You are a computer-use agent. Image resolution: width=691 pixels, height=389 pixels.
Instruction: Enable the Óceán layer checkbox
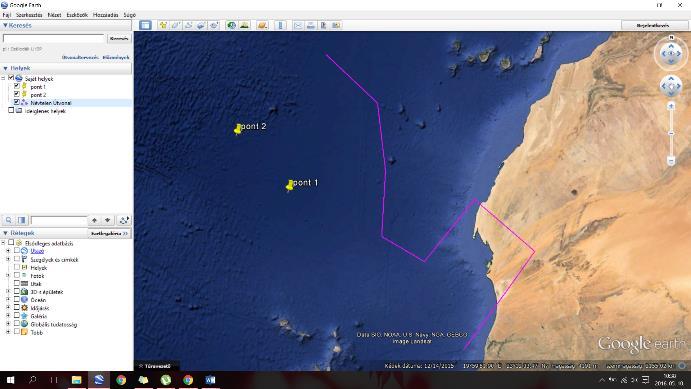coord(17,299)
